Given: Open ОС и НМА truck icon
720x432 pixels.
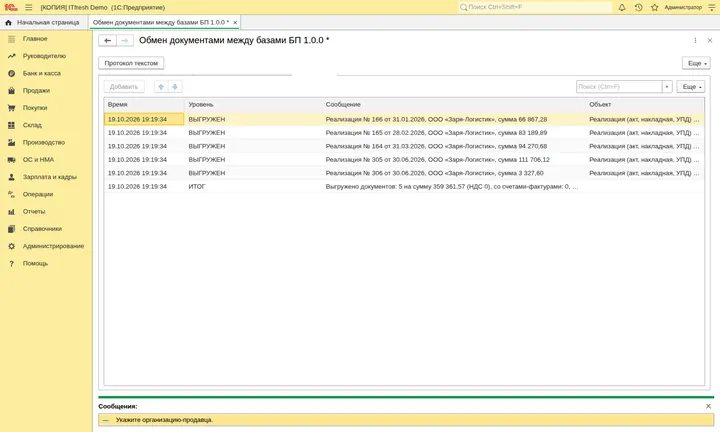Looking at the screenshot, I should [x=11, y=160].
